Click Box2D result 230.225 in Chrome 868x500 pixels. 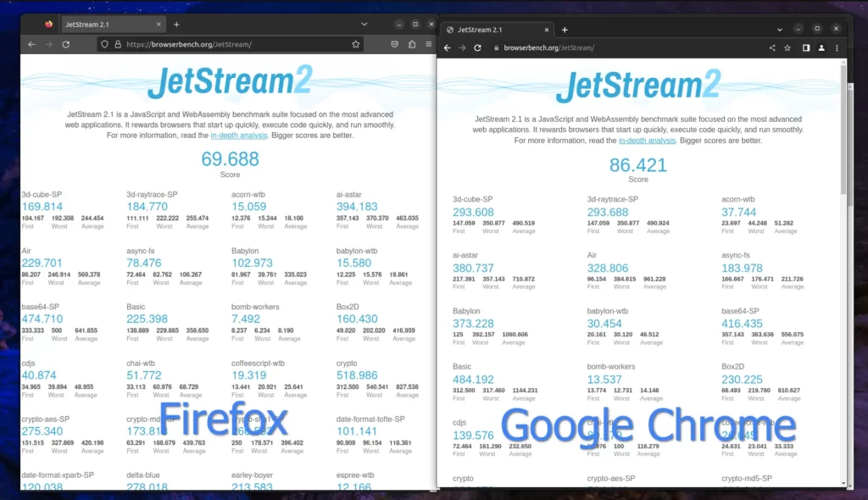click(742, 380)
